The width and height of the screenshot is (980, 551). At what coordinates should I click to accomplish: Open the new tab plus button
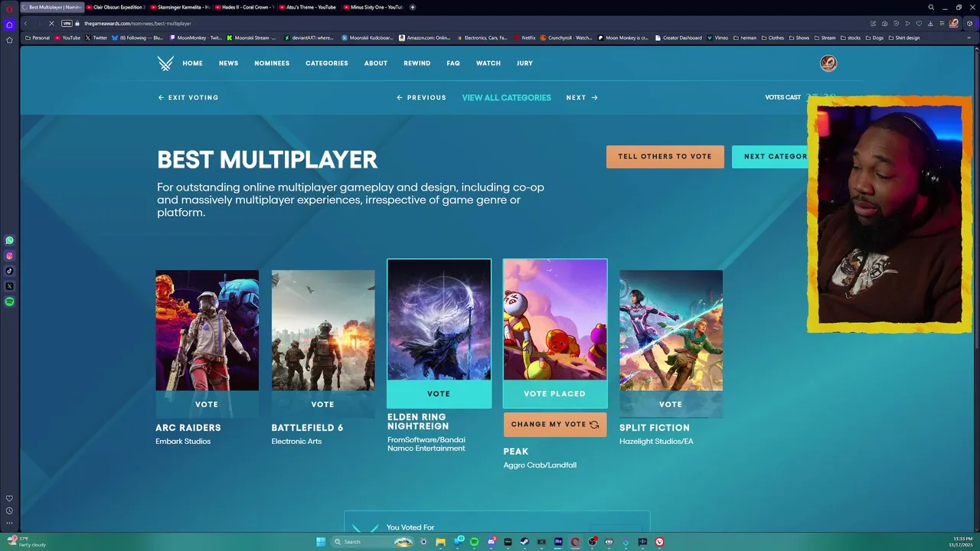click(413, 7)
